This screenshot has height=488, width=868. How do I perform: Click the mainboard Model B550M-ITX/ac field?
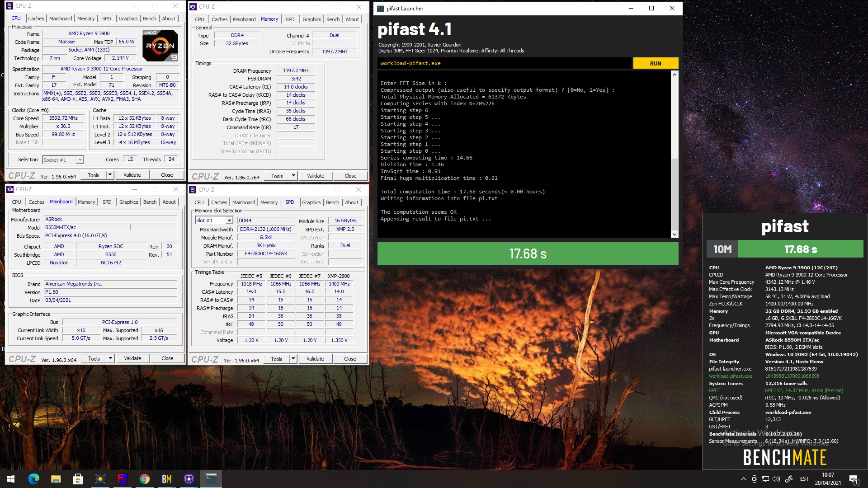[86, 227]
